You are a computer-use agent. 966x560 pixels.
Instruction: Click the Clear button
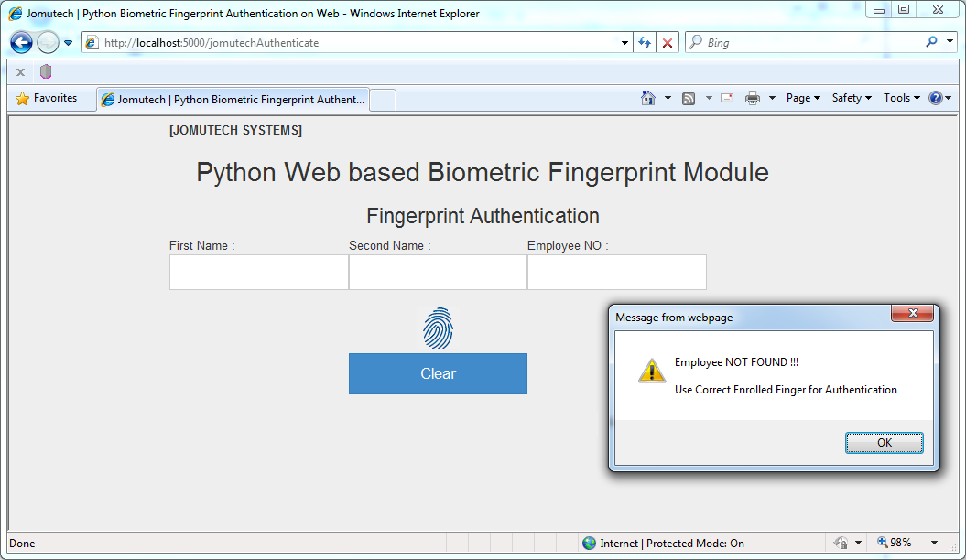click(x=438, y=373)
